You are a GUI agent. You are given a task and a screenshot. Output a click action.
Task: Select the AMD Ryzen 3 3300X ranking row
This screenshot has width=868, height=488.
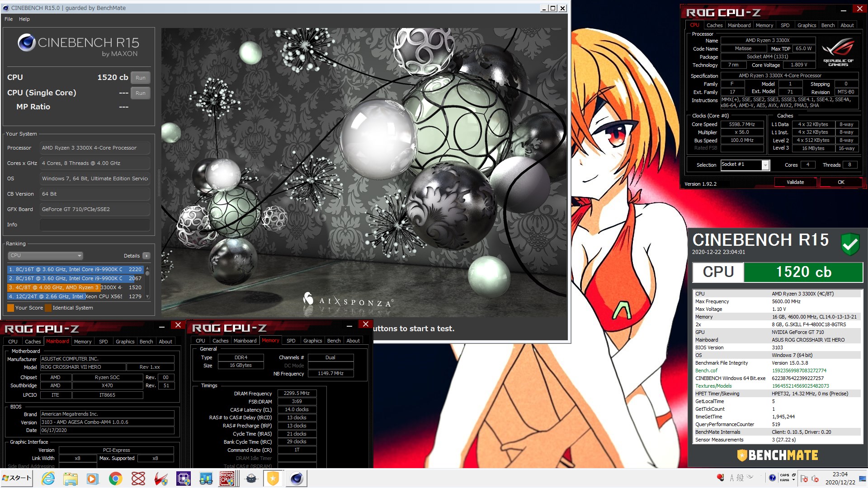coord(75,287)
